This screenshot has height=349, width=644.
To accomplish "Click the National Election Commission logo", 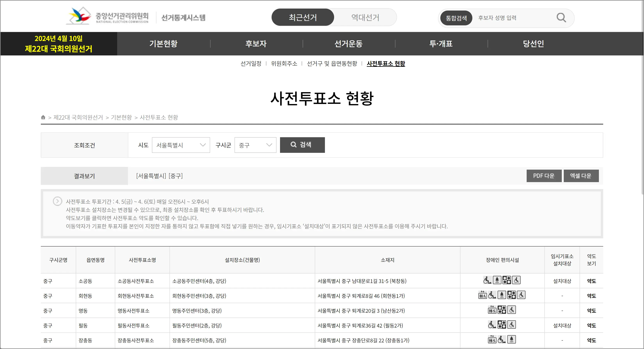I will [x=108, y=16].
